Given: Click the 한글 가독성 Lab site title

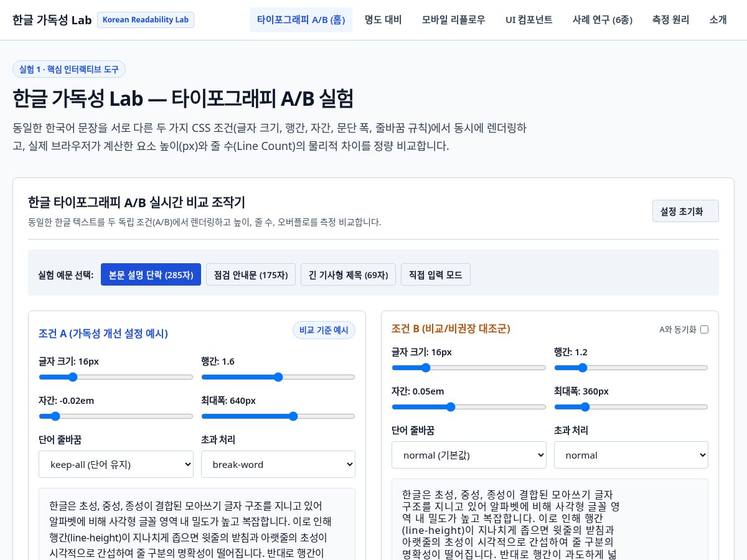Looking at the screenshot, I should [x=52, y=20].
